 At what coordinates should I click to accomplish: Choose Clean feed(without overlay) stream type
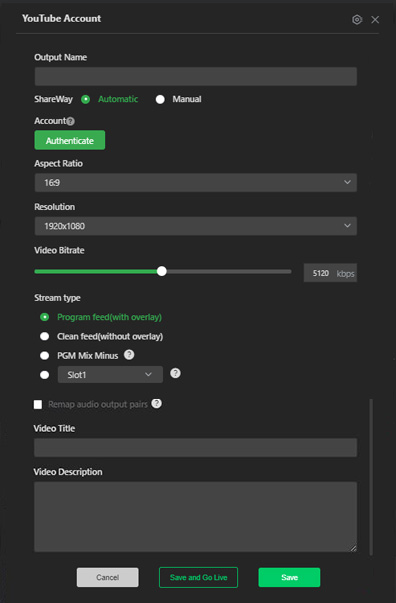pyautogui.click(x=45, y=336)
